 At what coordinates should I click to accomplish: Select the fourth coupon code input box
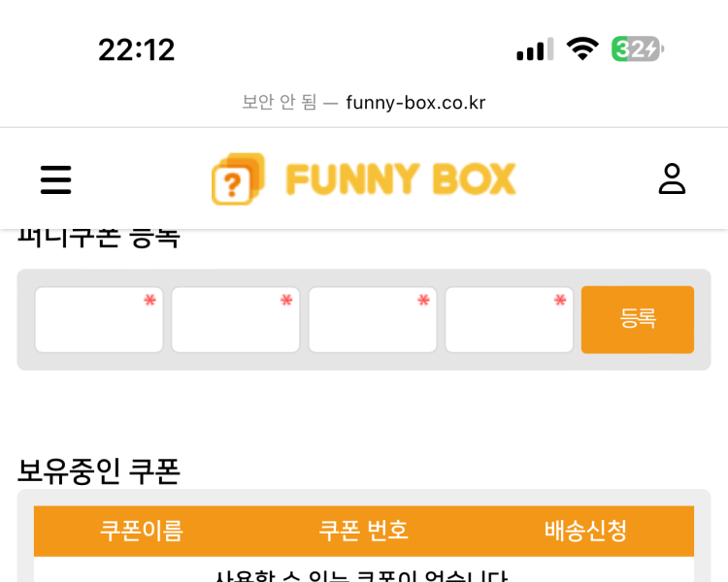pyautogui.click(x=510, y=320)
